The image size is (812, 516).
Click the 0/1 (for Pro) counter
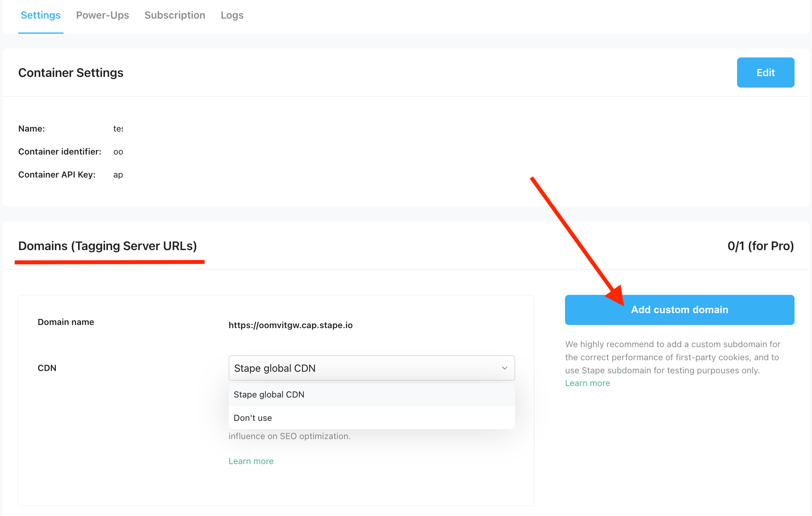click(x=760, y=246)
